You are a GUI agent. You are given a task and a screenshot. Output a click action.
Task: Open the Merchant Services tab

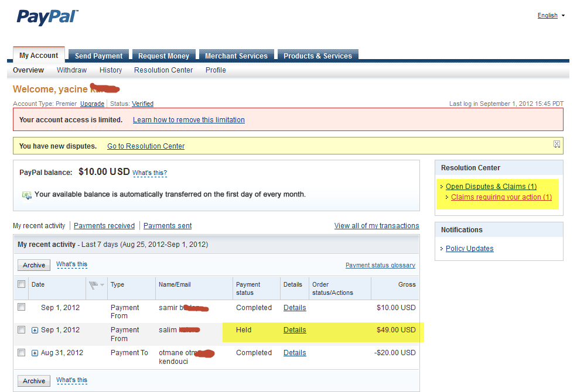coord(236,56)
